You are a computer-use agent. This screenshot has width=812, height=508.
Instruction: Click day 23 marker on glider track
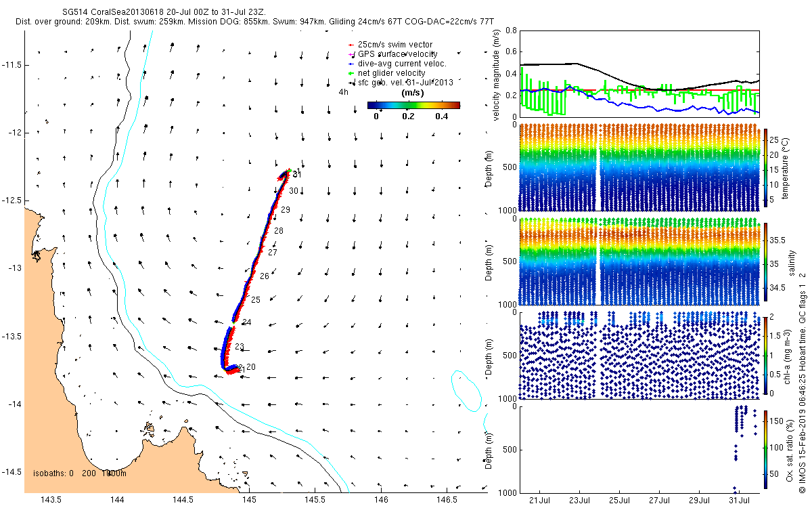tap(240, 346)
